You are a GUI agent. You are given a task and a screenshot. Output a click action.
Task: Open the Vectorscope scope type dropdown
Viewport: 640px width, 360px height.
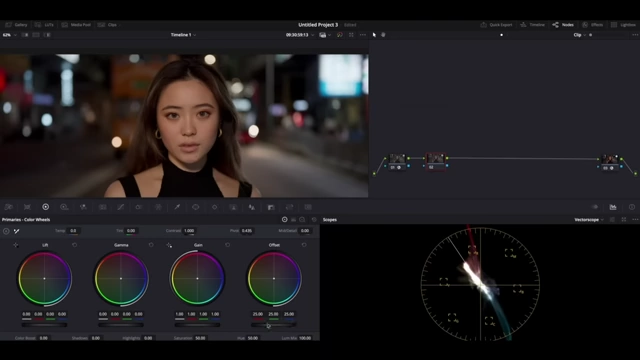tap(589, 220)
